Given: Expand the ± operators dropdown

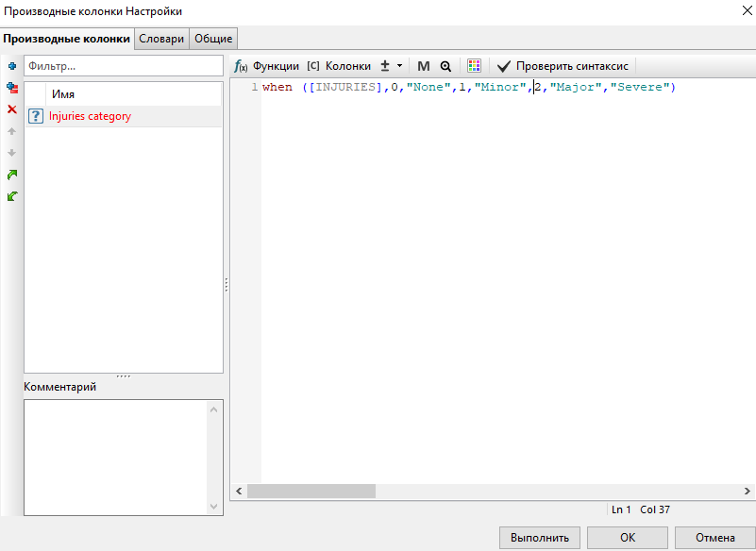Looking at the screenshot, I should pos(391,66).
